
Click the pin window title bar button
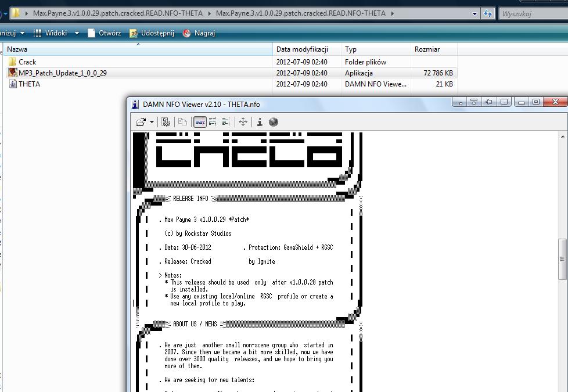pos(488,102)
